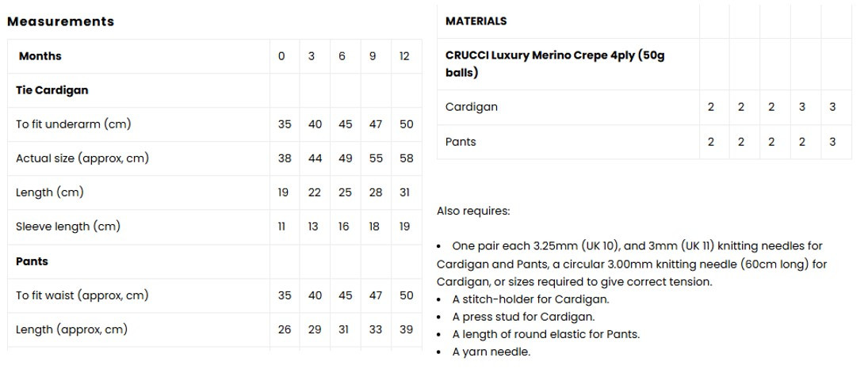Select the To fit underarm (cm) row label

tap(74, 124)
